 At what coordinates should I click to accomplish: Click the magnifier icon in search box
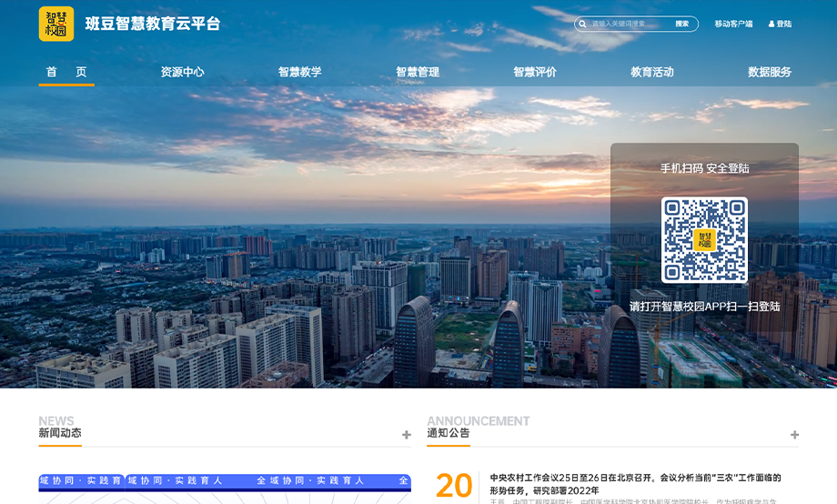[x=582, y=24]
